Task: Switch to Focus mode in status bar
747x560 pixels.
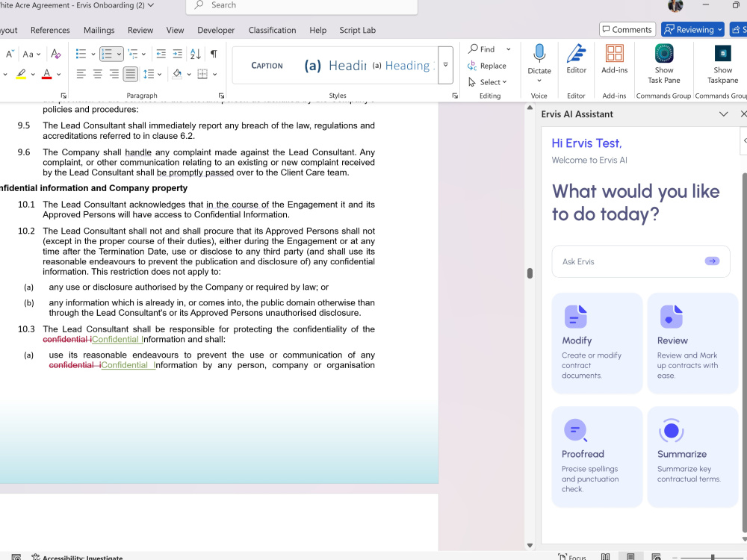Action: click(x=572, y=557)
